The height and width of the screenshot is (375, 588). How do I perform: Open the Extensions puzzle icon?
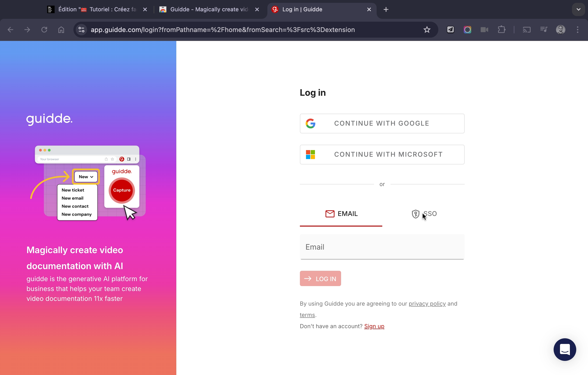pyautogui.click(x=501, y=30)
